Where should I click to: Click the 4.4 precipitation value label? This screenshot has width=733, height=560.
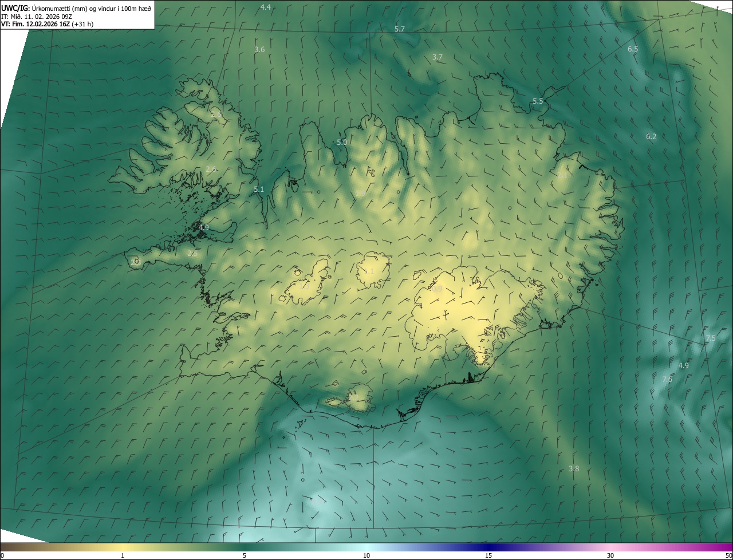tap(265, 7)
